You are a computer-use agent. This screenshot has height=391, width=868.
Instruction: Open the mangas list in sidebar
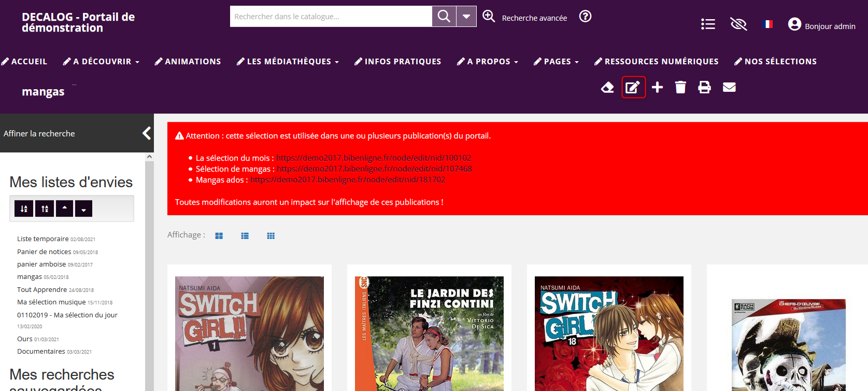click(x=30, y=277)
